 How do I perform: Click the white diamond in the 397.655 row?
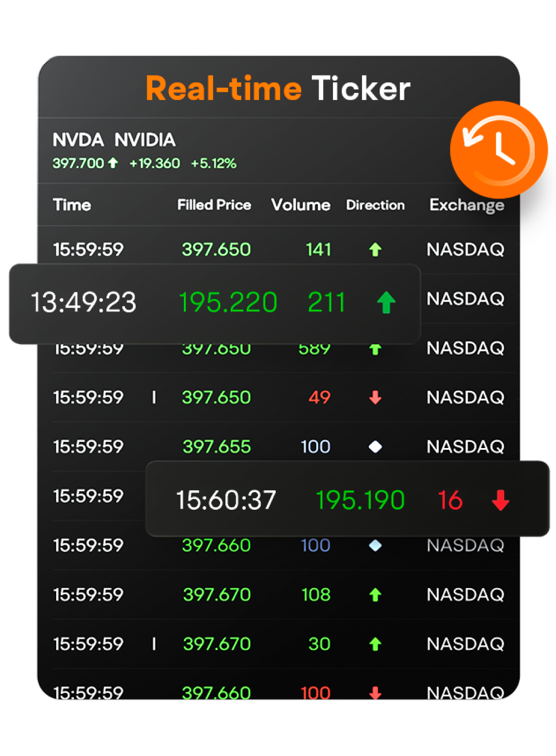point(375,446)
